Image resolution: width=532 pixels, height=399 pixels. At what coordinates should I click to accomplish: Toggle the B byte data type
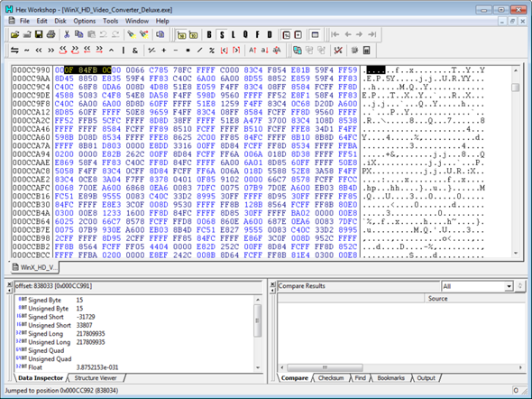click(209, 34)
